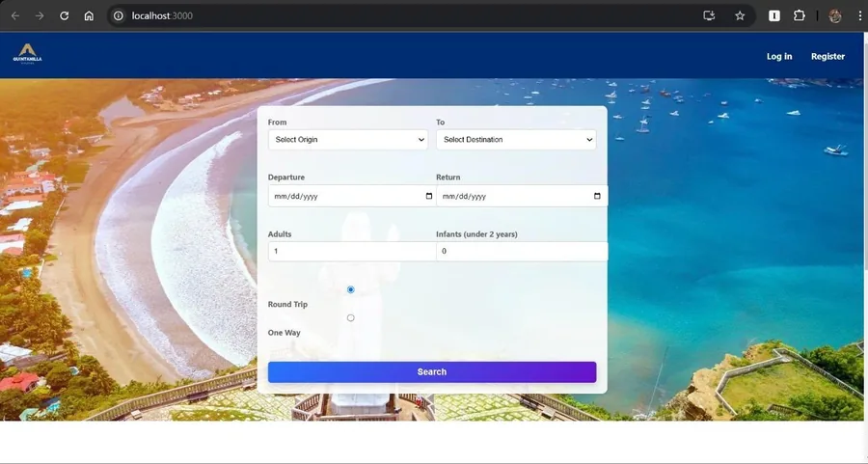The width and height of the screenshot is (868, 464).
Task: Open the Register link
Action: (827, 57)
